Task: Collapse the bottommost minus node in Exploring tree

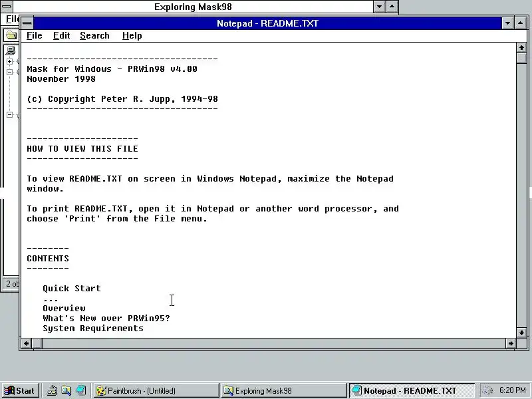Action: pos(9,114)
